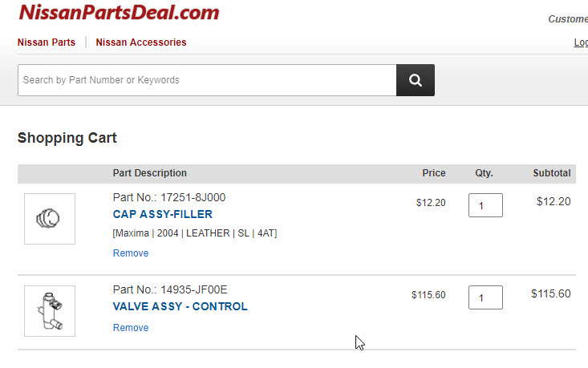The height and width of the screenshot is (368, 588).
Task: Click the Part Description column header
Action: click(x=150, y=173)
